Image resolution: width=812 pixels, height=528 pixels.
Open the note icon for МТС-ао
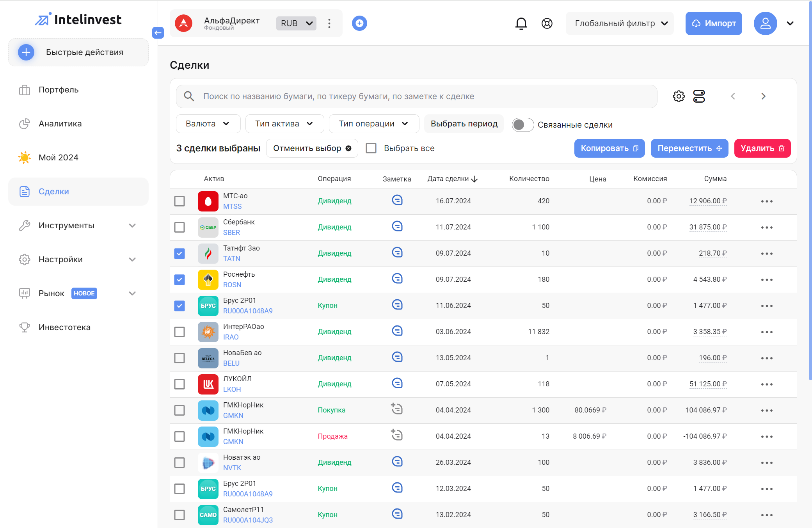click(x=397, y=200)
